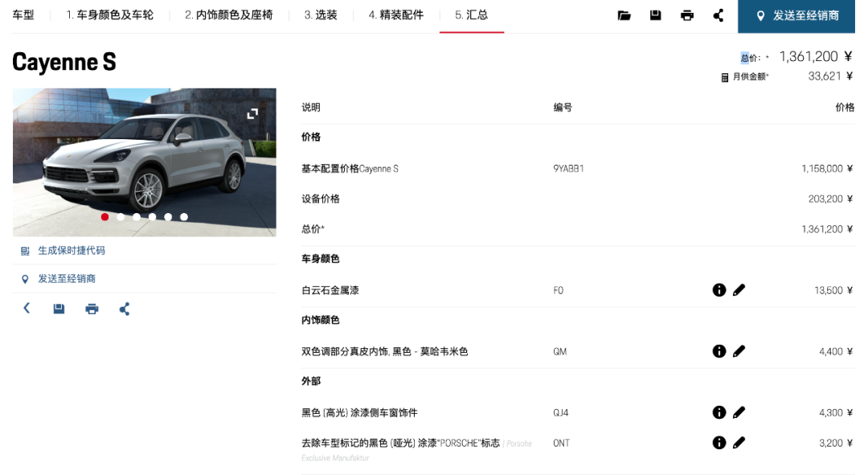Open saved configuration folder icon in header
This screenshot has height=475, width=868.
624,15
